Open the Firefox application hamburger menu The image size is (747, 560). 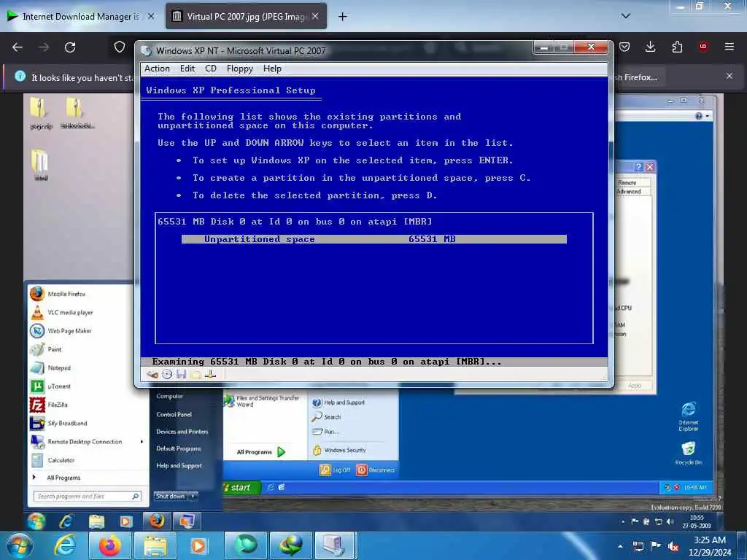(729, 47)
